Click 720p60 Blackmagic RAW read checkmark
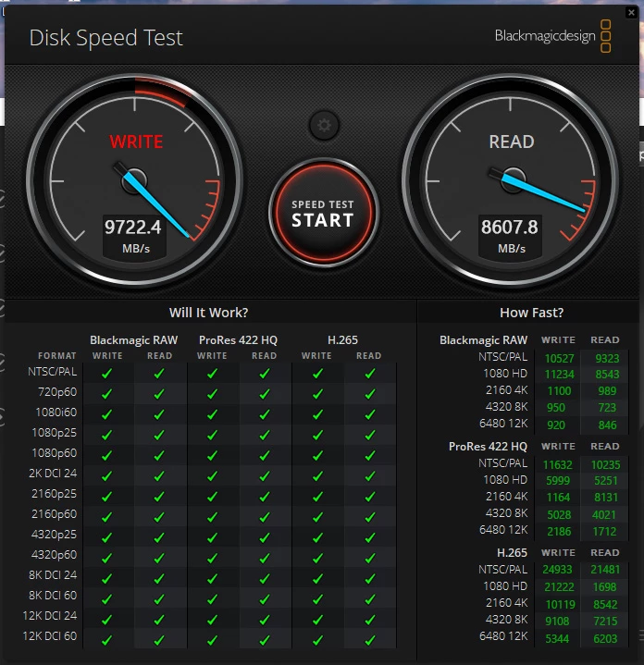The width and height of the screenshot is (644, 665). (x=159, y=394)
